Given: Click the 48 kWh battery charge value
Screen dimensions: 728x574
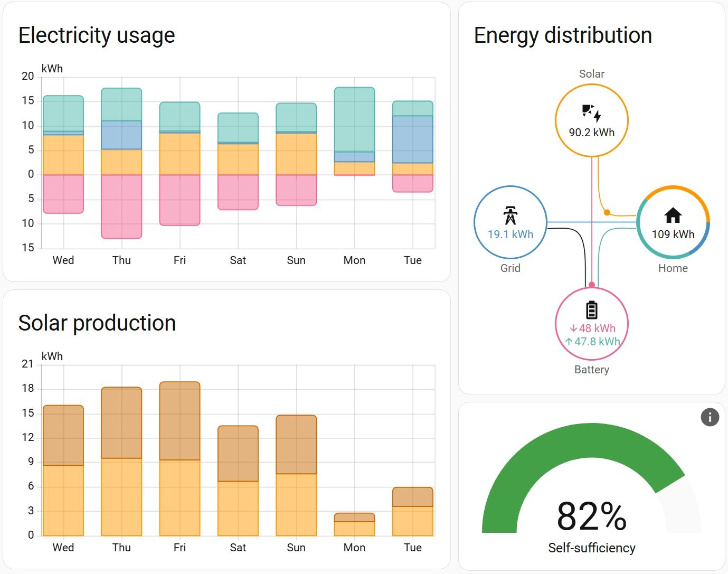Looking at the screenshot, I should (592, 328).
